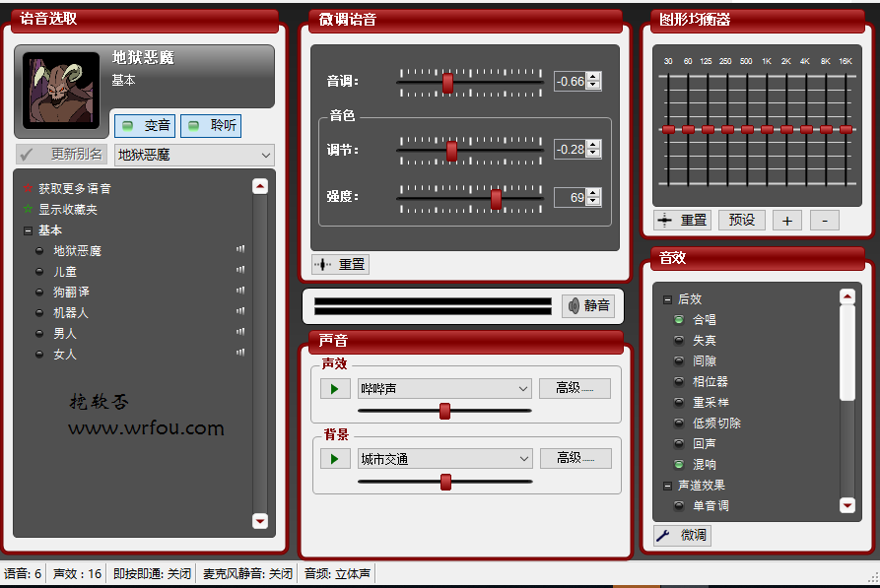
Task: Select the 地狱恶魔 voice in list
Action: (x=78, y=251)
